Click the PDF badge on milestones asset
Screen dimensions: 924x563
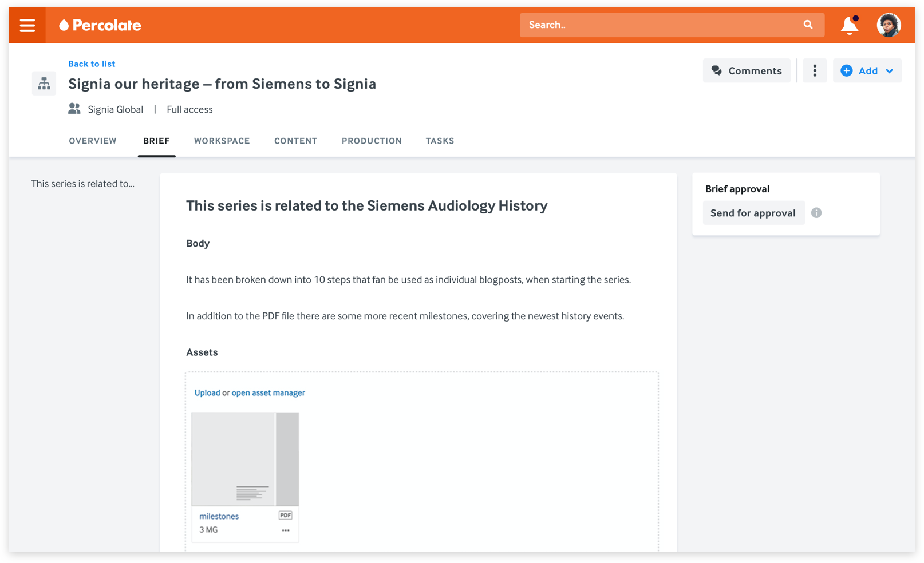(x=285, y=516)
